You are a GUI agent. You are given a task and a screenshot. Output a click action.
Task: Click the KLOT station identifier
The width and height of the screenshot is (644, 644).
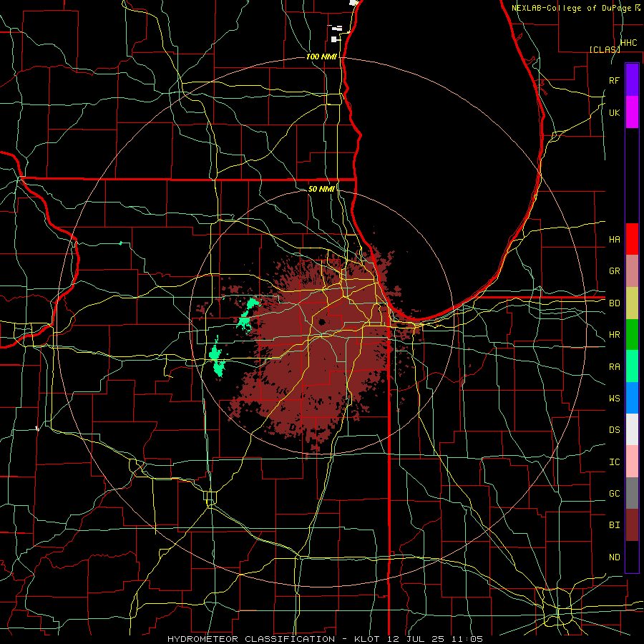(x=367, y=639)
